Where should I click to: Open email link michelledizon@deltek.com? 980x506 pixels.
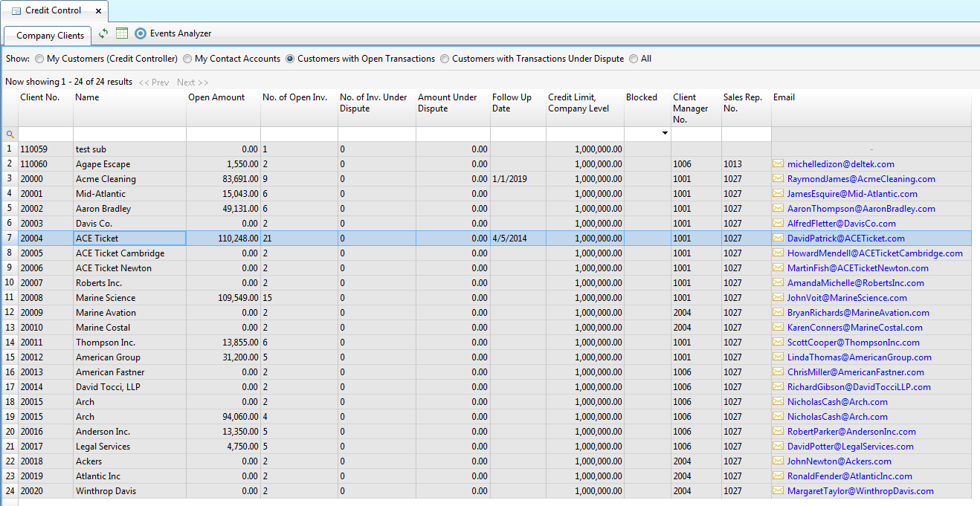(840, 164)
